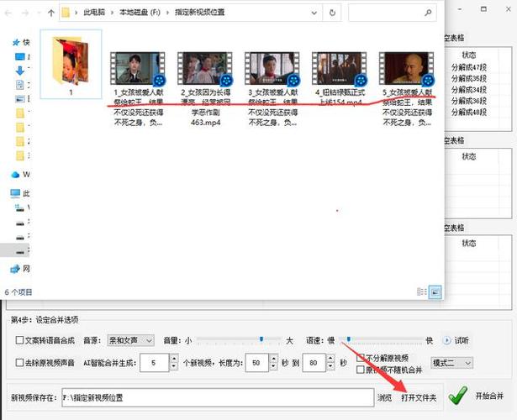This screenshot has width=517, height=420.
Task: Select video 2_女孩因为长得漂亮 463.mp4
Action: click(x=205, y=89)
